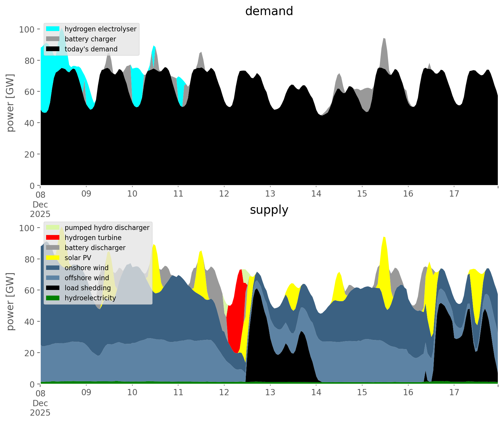The height and width of the screenshot is (423, 504).
Task: Click the gray battery charger legend swatch
Action: click(53, 39)
